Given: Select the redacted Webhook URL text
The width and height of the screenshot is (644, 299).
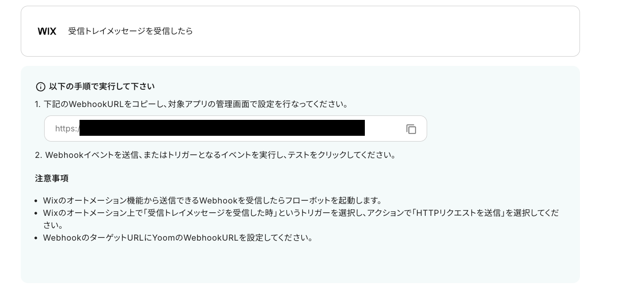Looking at the screenshot, I should tap(222, 128).
